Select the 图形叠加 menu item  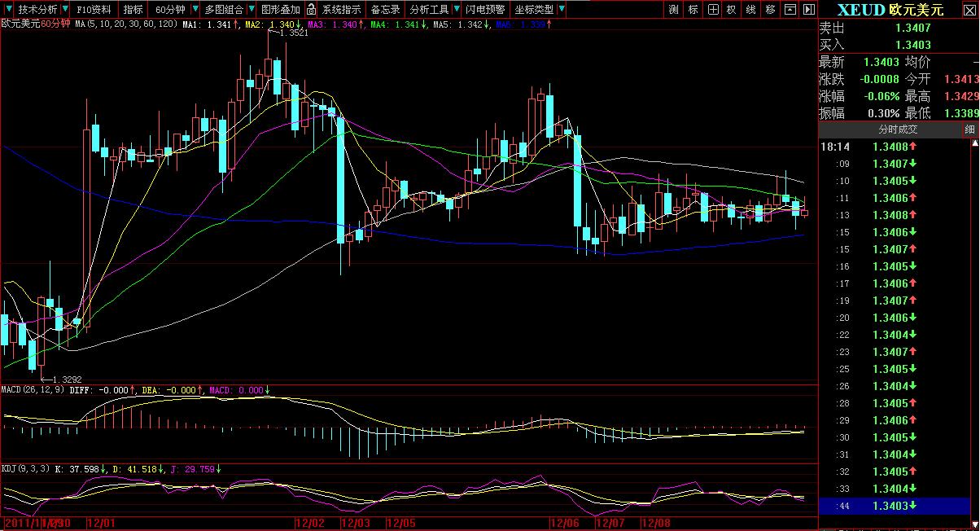click(281, 10)
